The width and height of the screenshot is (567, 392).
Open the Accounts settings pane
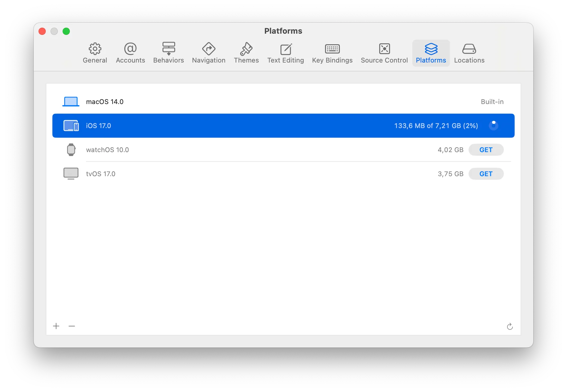[130, 53]
